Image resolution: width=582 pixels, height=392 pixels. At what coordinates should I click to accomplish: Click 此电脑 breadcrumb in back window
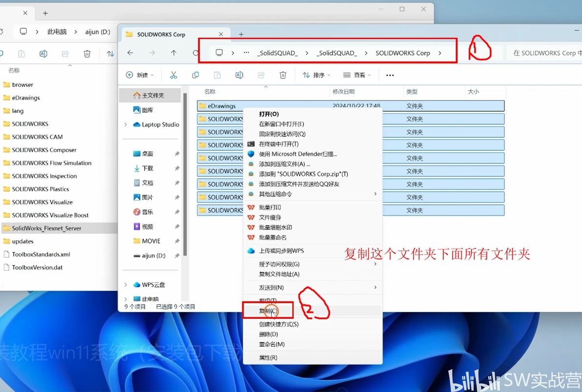point(57,32)
